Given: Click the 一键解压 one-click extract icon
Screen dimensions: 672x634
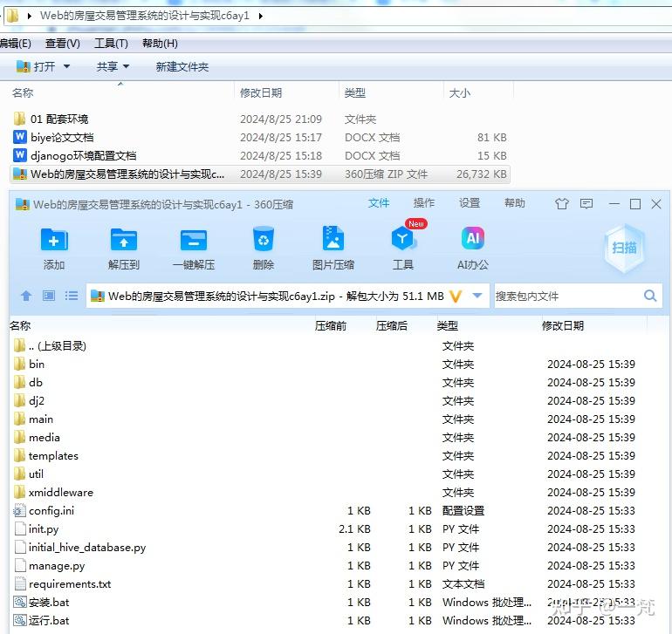Looking at the screenshot, I should 194,240.
